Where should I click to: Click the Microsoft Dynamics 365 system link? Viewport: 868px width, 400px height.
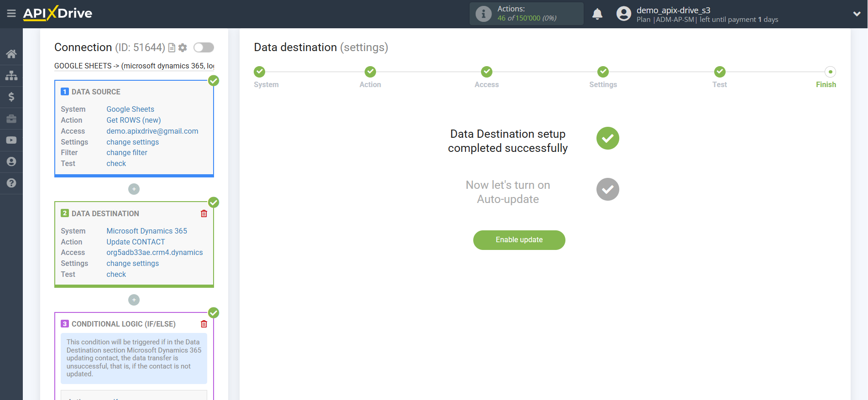pyautogui.click(x=146, y=231)
